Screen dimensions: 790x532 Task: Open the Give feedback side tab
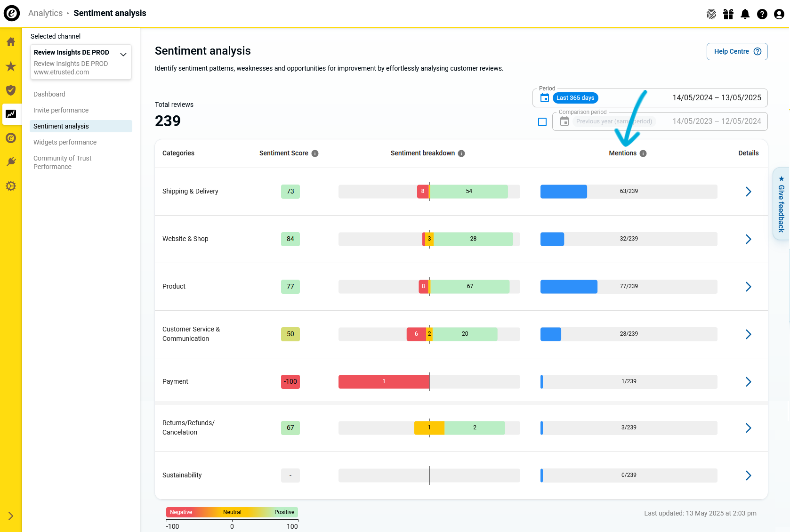pyautogui.click(x=782, y=204)
